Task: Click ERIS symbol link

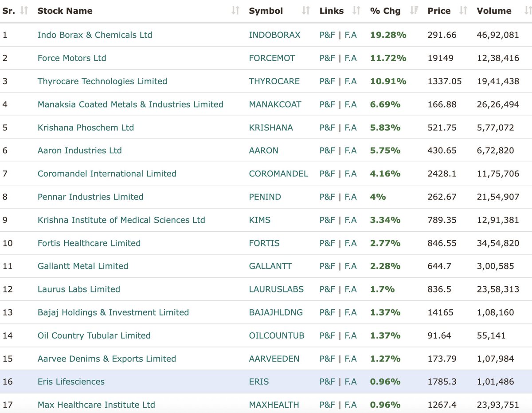Action: click(259, 382)
